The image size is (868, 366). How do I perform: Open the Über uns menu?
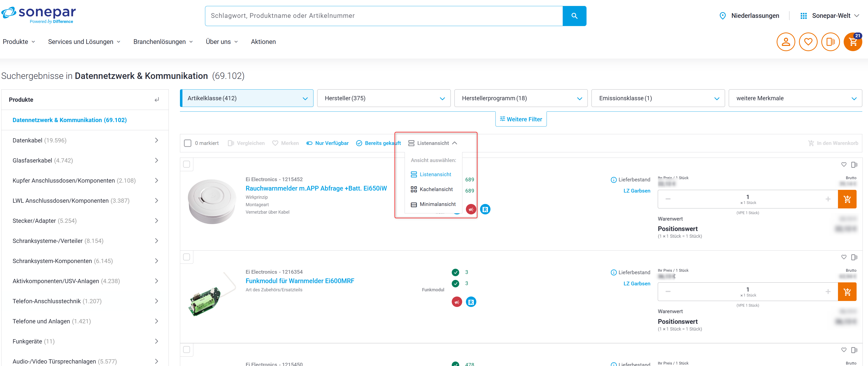(222, 42)
